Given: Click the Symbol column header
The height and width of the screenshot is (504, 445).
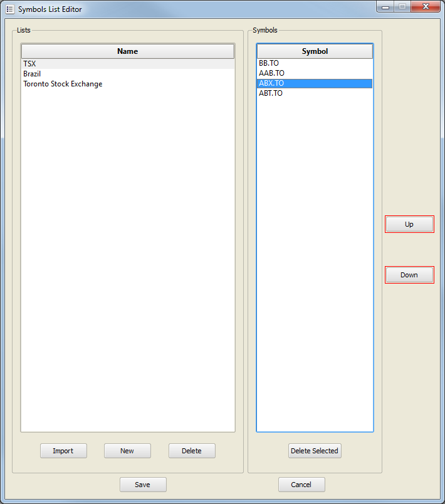Looking at the screenshot, I should pos(315,51).
